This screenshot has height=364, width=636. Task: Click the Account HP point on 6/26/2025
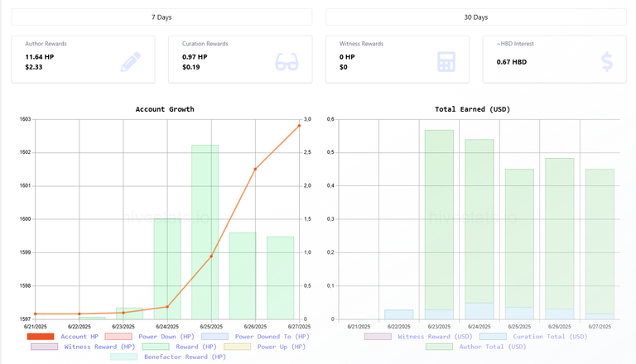pos(255,169)
